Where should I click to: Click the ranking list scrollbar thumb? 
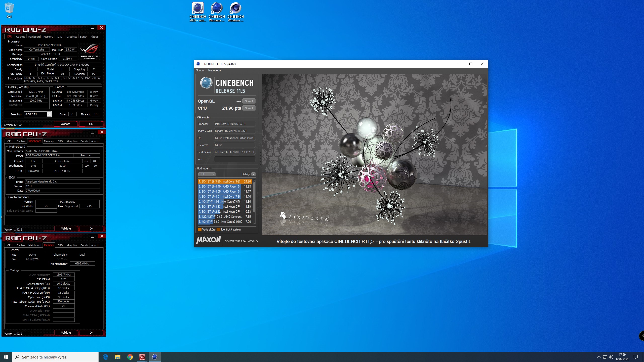pyautogui.click(x=254, y=197)
